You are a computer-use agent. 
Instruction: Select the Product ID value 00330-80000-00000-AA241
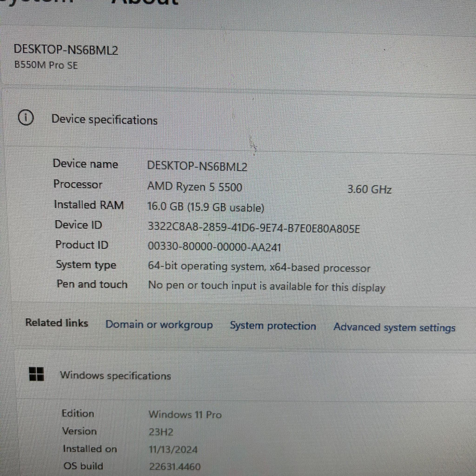tap(214, 246)
